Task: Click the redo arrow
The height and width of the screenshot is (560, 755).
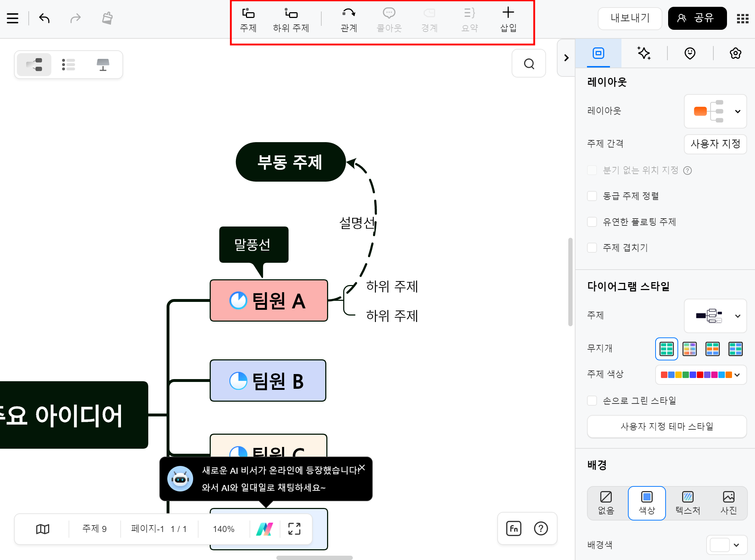Action: 75,18
